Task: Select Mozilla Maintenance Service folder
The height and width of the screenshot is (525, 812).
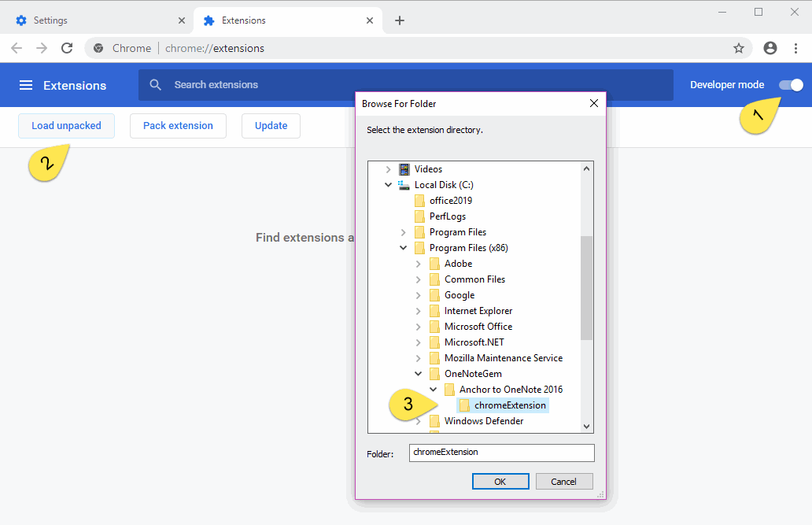Action: 504,358
